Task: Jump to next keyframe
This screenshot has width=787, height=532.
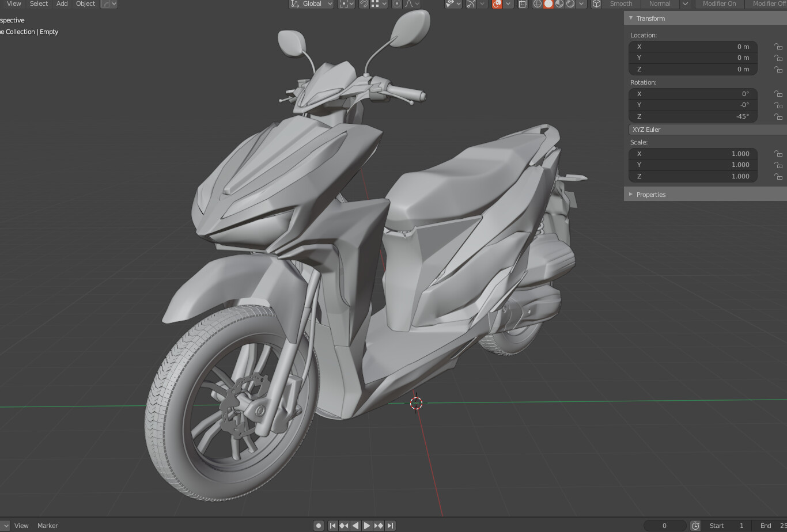Action: [379, 525]
